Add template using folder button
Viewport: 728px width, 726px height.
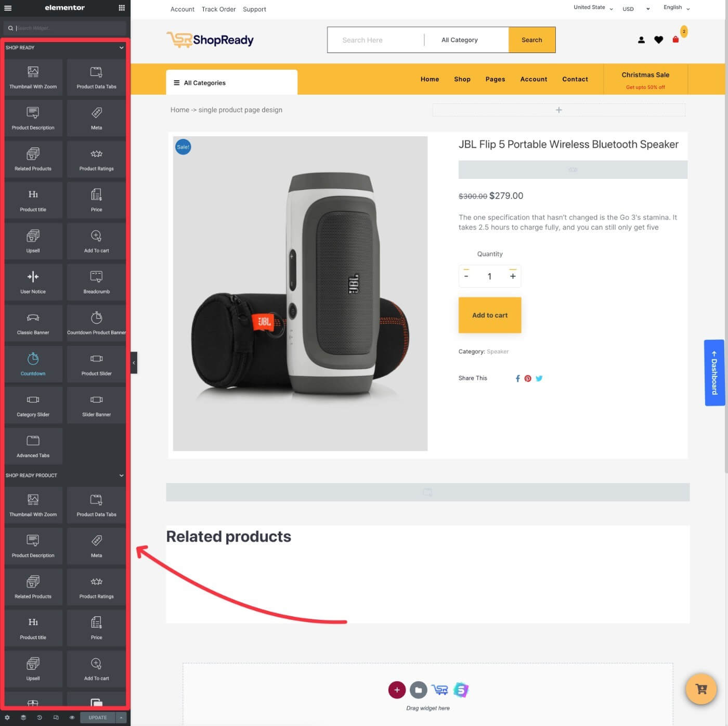click(x=419, y=690)
